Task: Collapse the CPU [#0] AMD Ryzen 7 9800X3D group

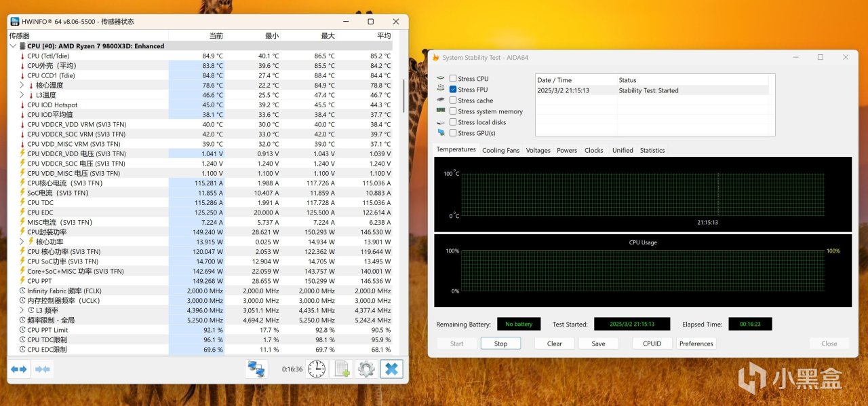Action: [x=14, y=46]
